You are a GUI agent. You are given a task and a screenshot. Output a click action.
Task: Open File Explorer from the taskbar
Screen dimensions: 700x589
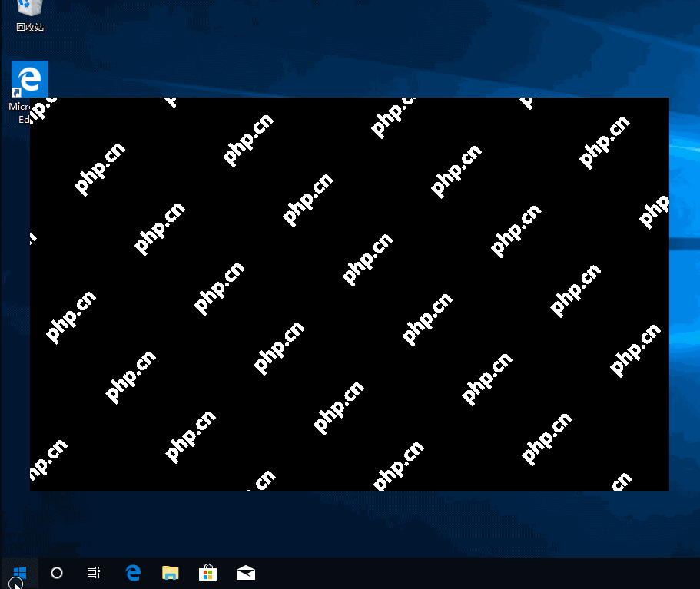(170, 573)
